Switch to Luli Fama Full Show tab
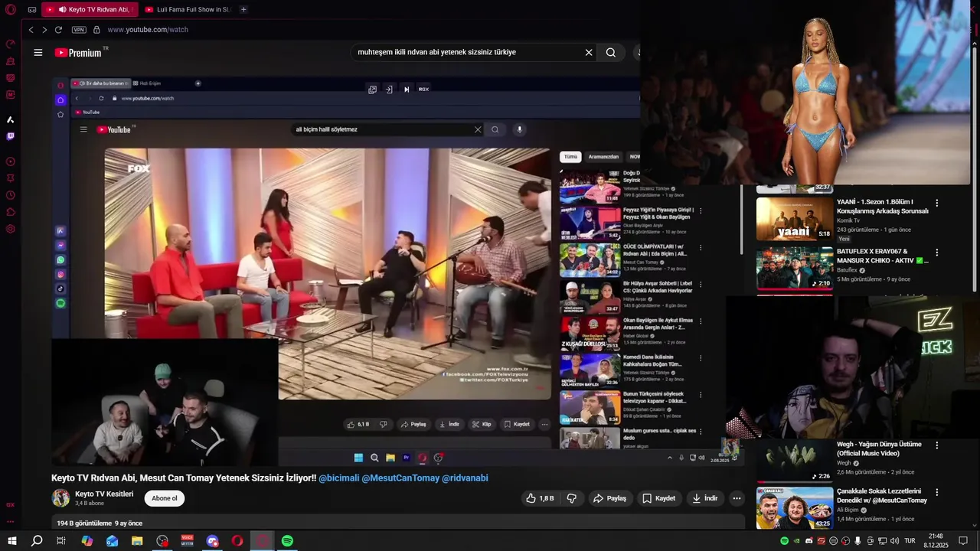Image resolution: width=980 pixels, height=551 pixels. click(x=188, y=10)
